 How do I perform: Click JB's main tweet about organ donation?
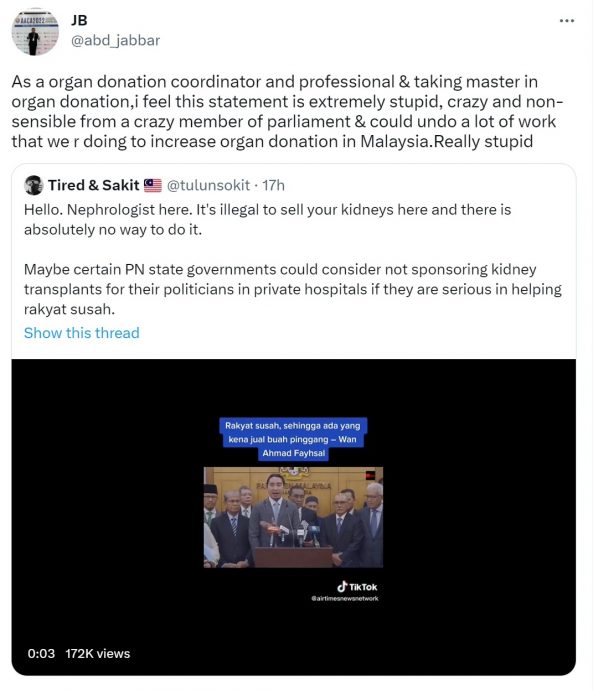(x=287, y=111)
